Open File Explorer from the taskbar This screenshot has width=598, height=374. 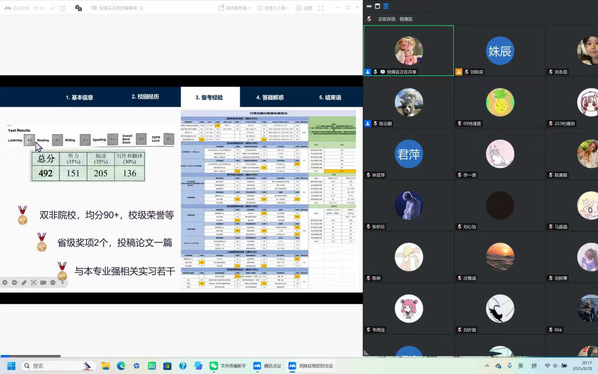(106, 366)
